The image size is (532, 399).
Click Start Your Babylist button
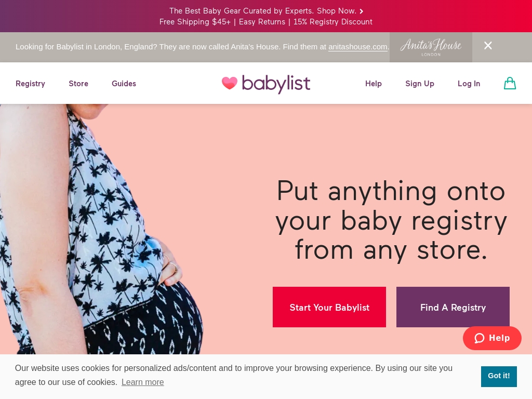(329, 307)
